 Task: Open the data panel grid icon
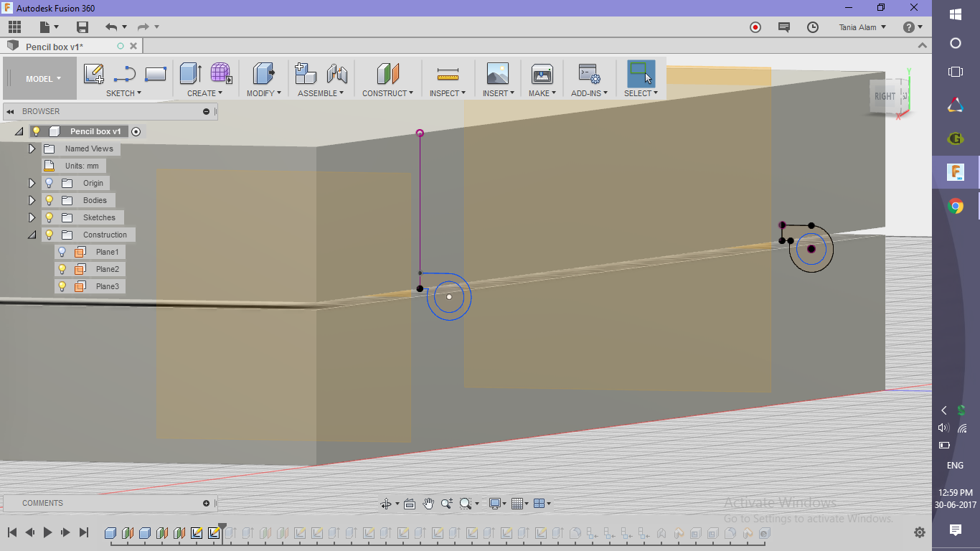tap(15, 27)
